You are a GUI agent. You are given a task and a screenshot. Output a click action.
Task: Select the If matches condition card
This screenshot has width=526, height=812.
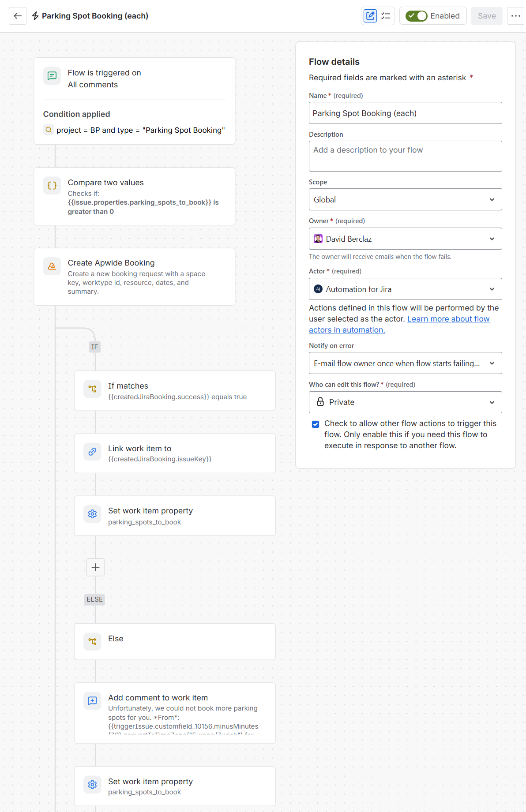tap(175, 391)
